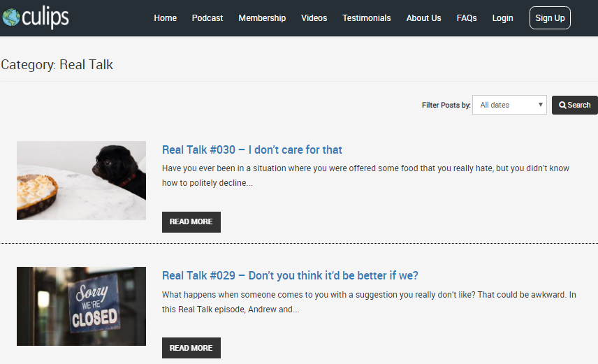The width and height of the screenshot is (598, 364).
Task: Click the Login link
Action: (502, 18)
